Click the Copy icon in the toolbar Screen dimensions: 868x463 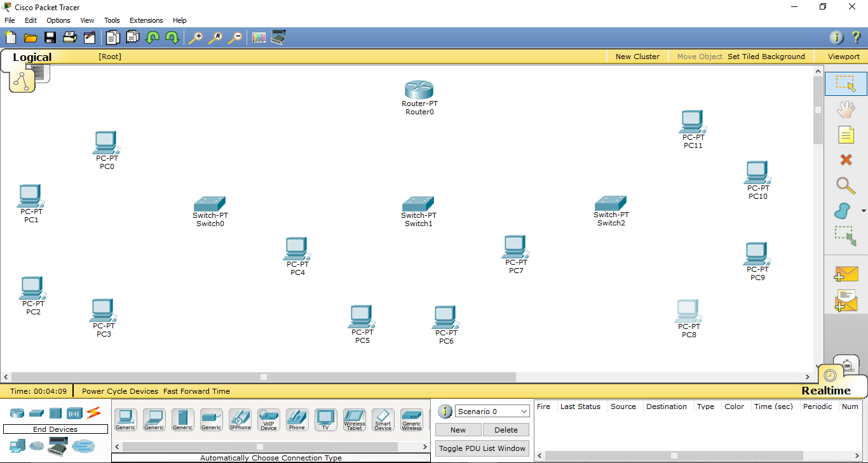click(x=112, y=37)
